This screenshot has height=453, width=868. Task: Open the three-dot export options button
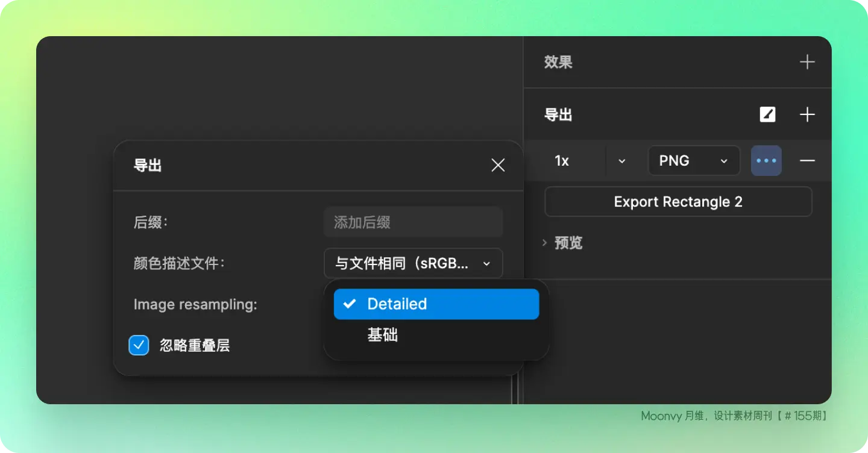point(766,161)
